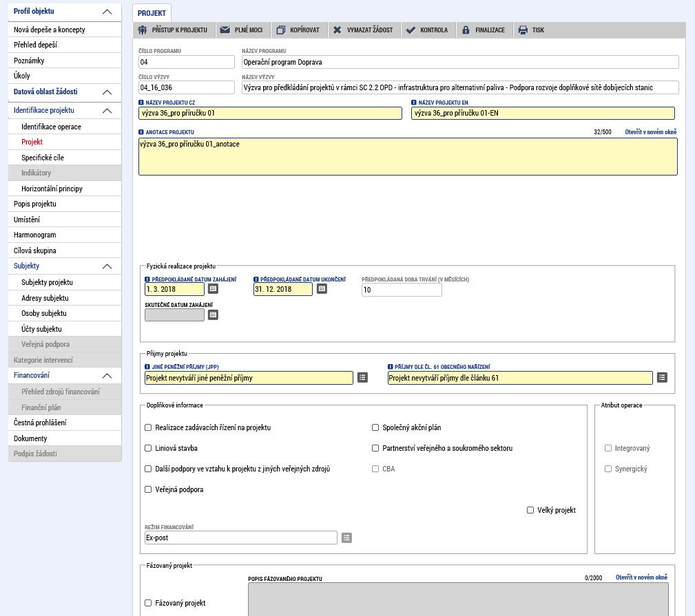Go to Umístění in sidebar
Viewport: 695px width, 616px height.
click(x=65, y=220)
